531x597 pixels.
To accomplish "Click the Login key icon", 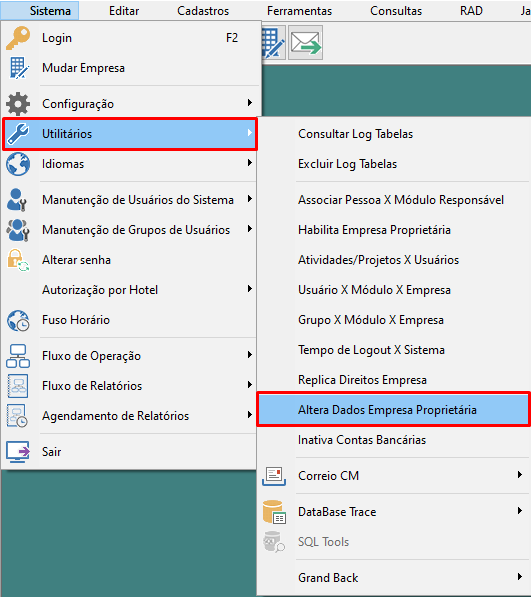I will click(18, 38).
